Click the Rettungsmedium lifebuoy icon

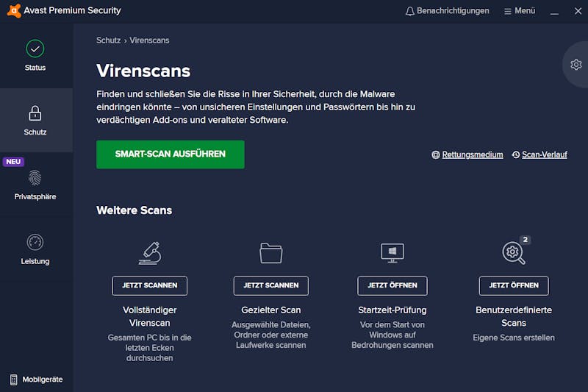point(435,154)
